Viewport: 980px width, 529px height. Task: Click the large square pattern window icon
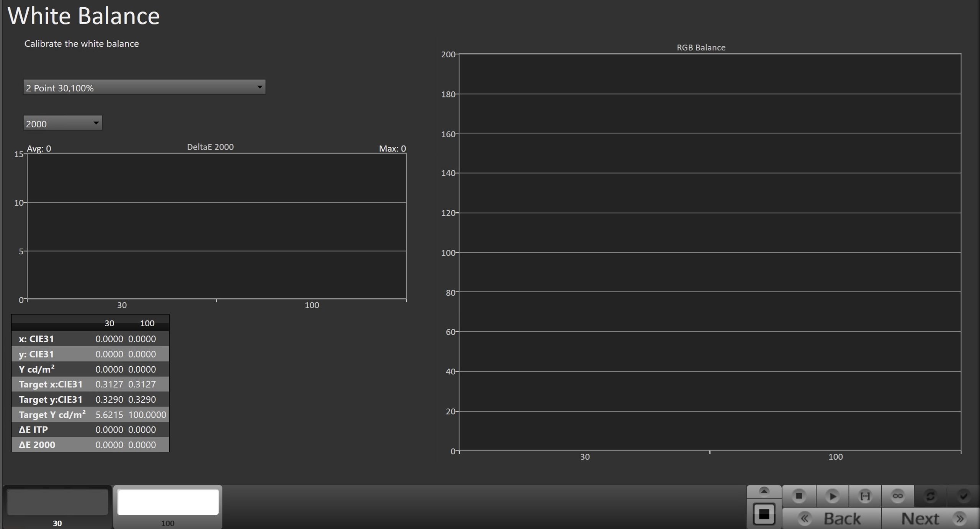tap(764, 514)
